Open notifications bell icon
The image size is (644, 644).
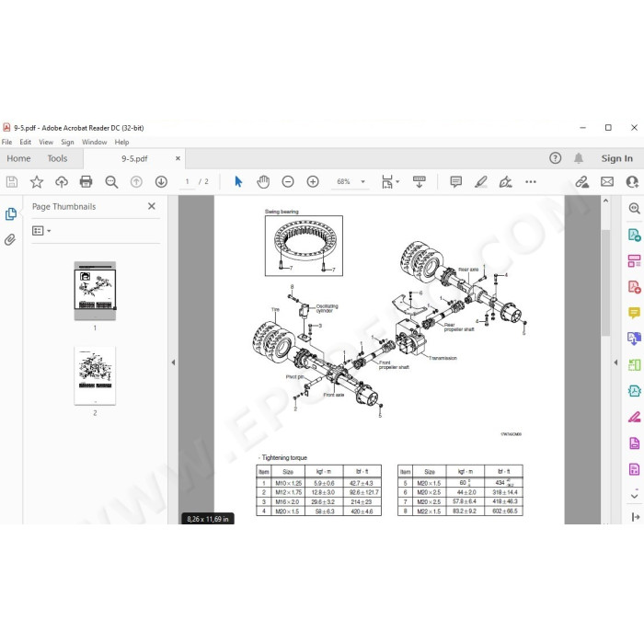pyautogui.click(x=579, y=158)
